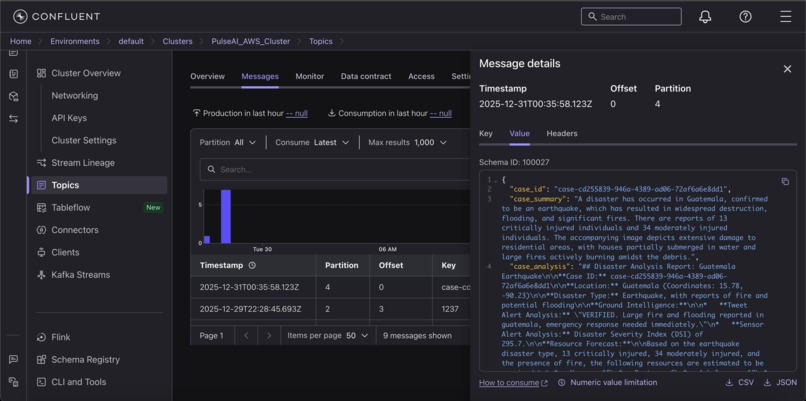Screen dimensions: 806x401
Task: Click the Partition column header
Action: coord(341,265)
